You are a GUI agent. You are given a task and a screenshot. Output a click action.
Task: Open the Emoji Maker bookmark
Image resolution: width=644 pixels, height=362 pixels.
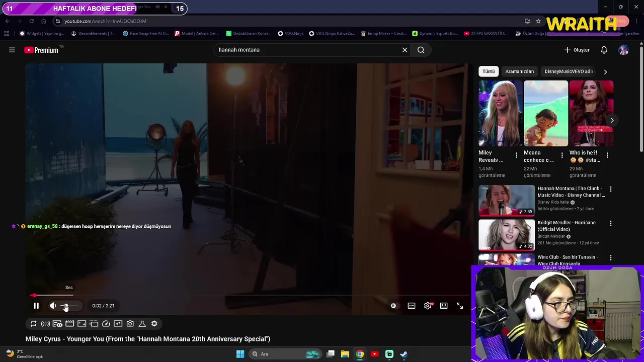coord(383,34)
